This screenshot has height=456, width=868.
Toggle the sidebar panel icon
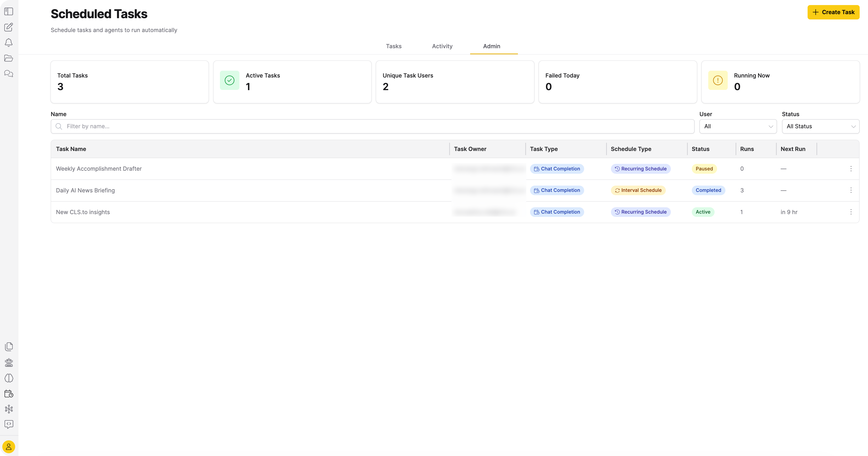tap(9, 11)
